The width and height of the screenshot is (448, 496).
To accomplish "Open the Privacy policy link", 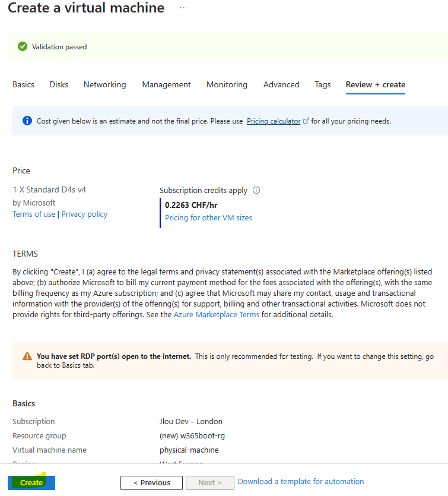I will 84,214.
